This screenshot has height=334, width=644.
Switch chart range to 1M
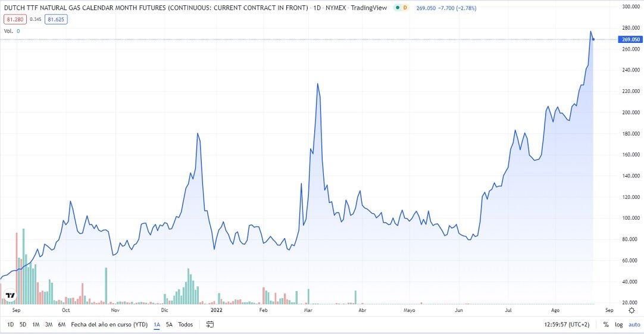[36, 324]
